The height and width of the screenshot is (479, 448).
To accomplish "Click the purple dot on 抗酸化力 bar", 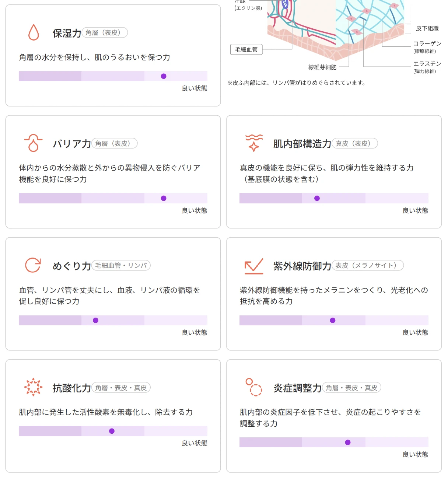I will pos(112,431).
